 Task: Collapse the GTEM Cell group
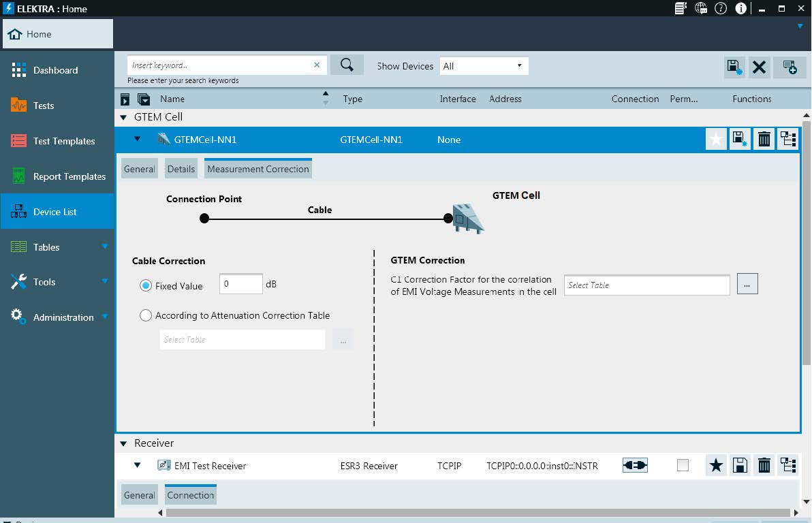coord(123,117)
